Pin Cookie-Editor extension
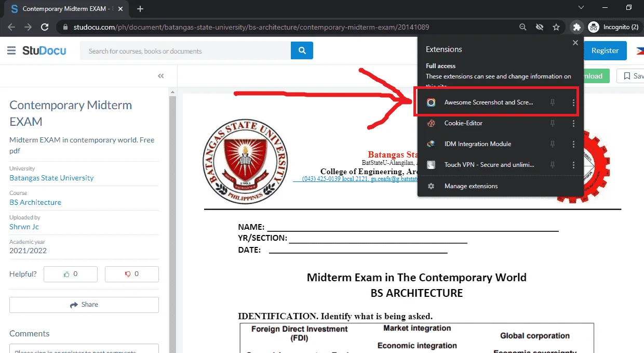This screenshot has height=353, width=644. 553,123
